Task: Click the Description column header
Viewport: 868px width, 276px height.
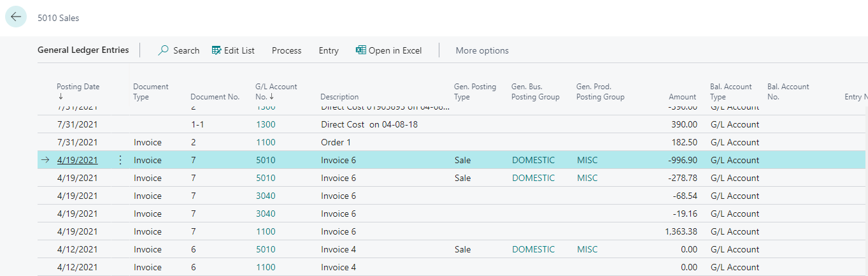Action: point(339,97)
